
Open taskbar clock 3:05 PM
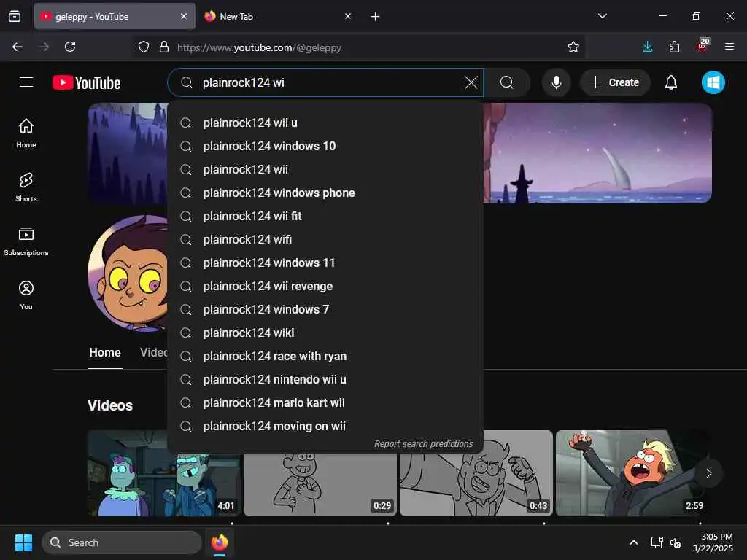click(x=713, y=542)
